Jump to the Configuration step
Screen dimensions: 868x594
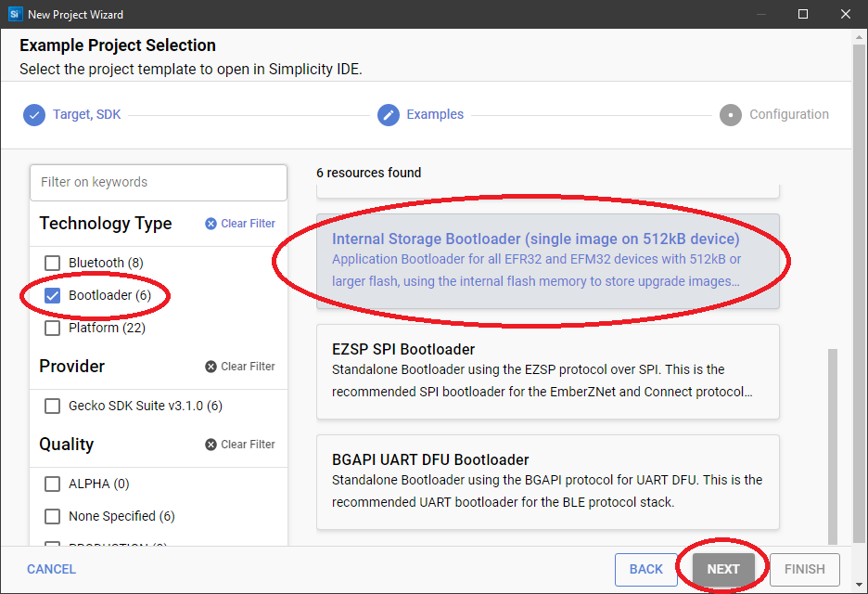(x=789, y=114)
